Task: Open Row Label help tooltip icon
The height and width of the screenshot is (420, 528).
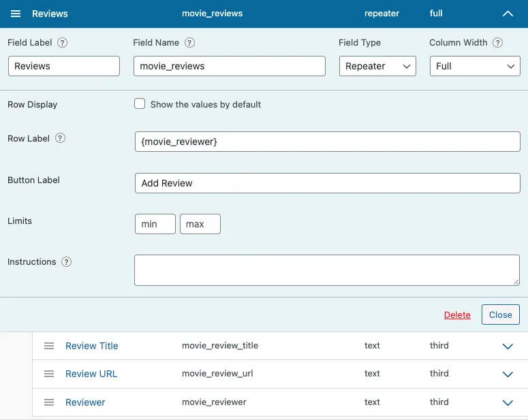Action: tap(60, 138)
